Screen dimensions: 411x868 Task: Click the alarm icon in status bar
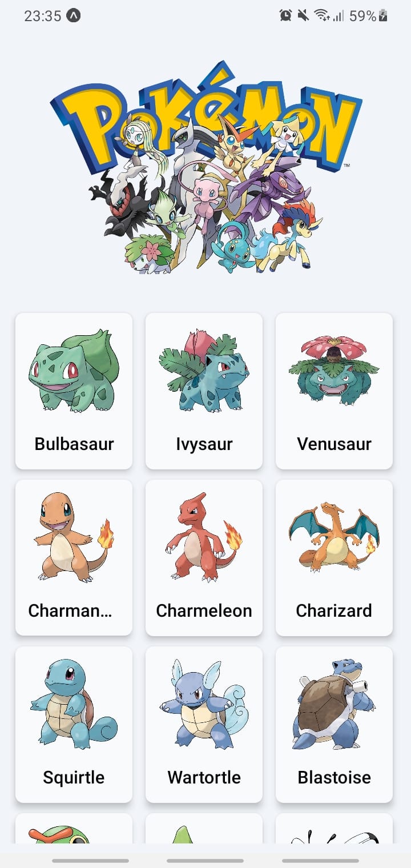tap(285, 16)
